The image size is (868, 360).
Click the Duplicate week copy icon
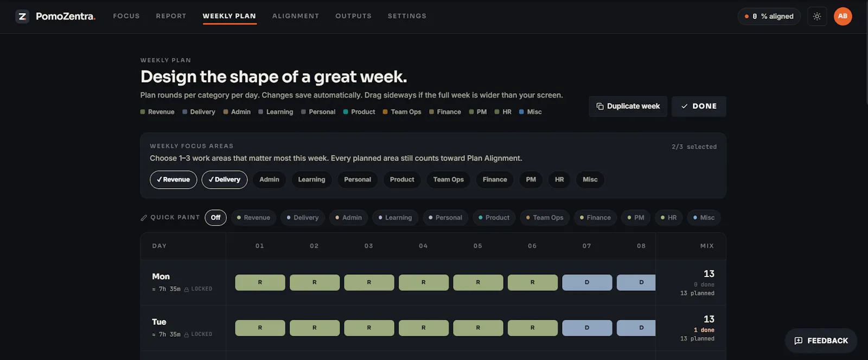[600, 106]
